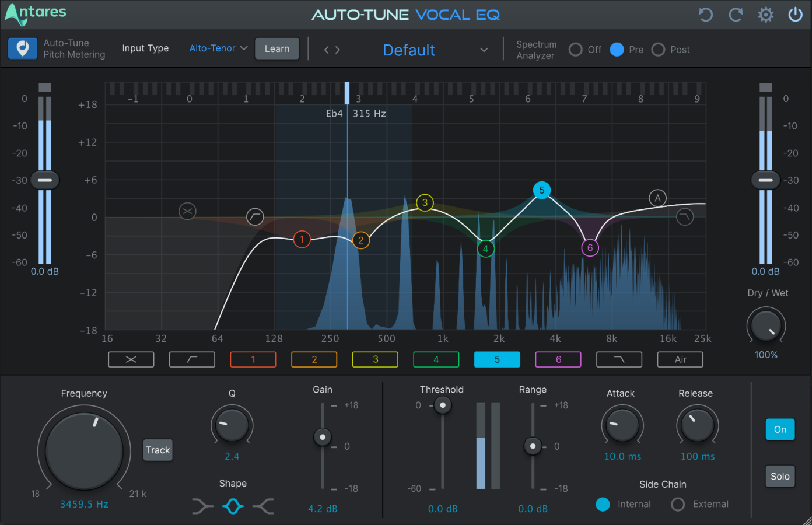
Task: Open the Alto-Tenor input type dropdown
Action: click(218, 48)
